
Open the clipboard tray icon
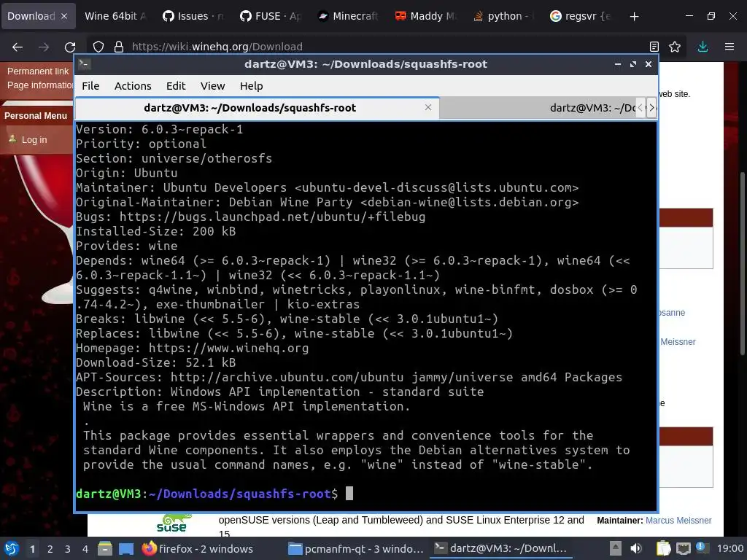tap(663, 548)
